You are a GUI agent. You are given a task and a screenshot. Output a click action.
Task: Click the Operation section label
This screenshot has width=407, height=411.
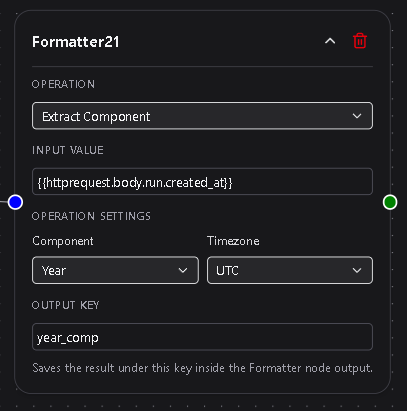coord(63,84)
